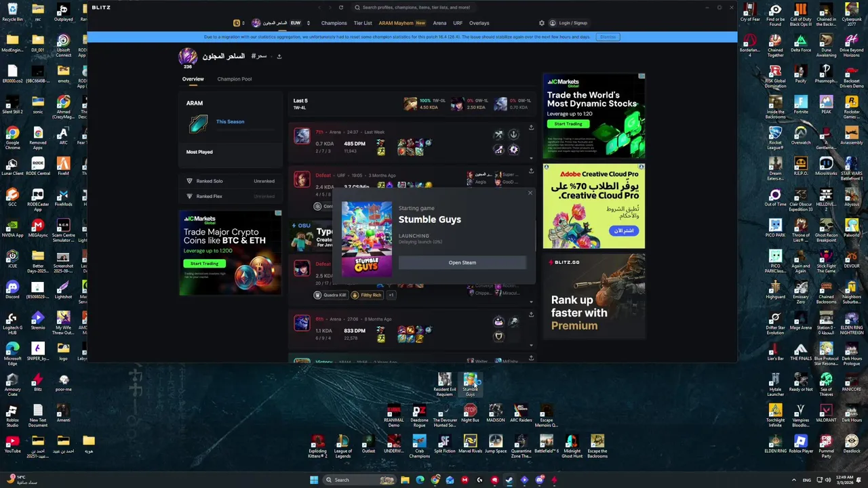Open the URF page
The width and height of the screenshot is (868, 488).
pyautogui.click(x=458, y=23)
